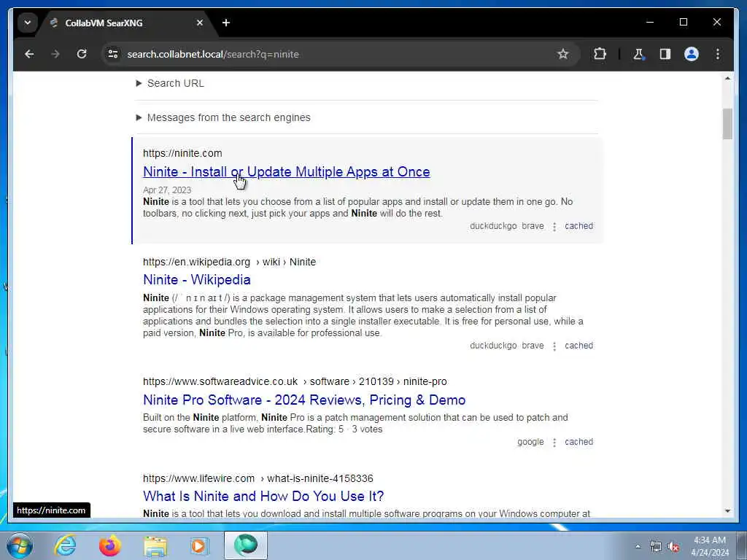Viewport: 747px width, 560px height.
Task: Select the active browser taskbar button
Action: coord(246,545)
